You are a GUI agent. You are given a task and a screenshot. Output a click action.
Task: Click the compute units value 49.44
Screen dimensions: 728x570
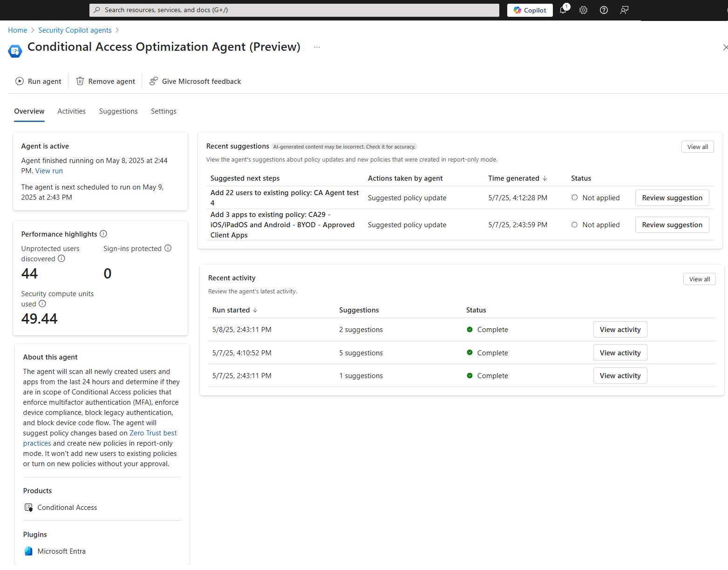(40, 319)
